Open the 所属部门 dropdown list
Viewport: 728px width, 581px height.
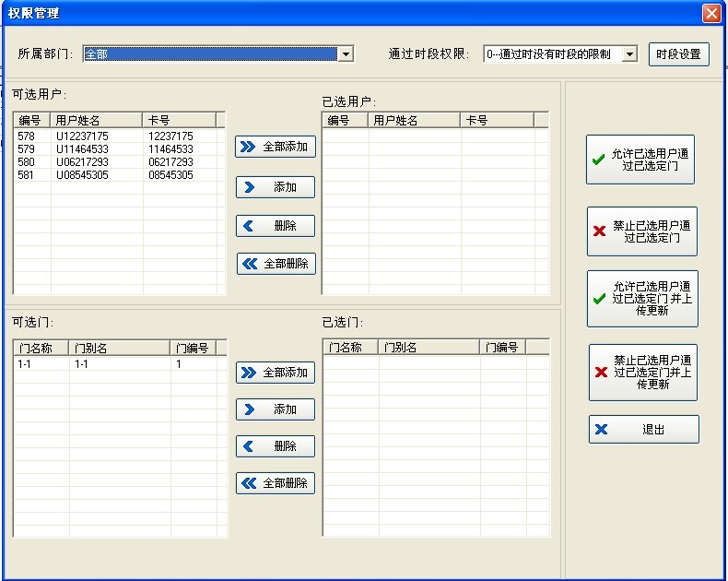pyautogui.click(x=346, y=54)
